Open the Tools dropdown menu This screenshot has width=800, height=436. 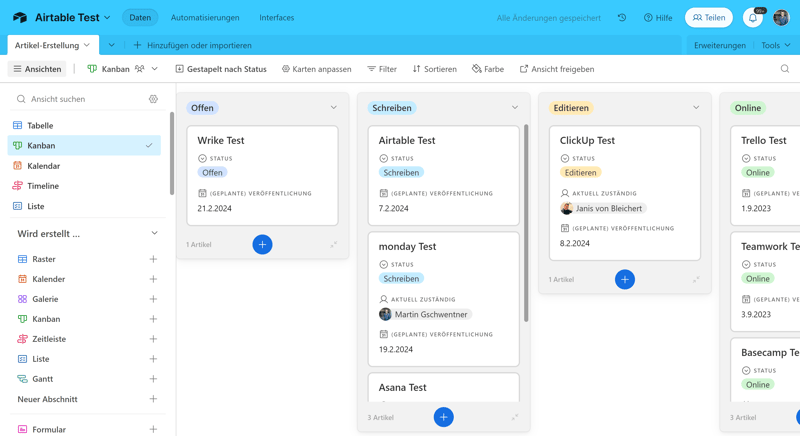tap(775, 45)
